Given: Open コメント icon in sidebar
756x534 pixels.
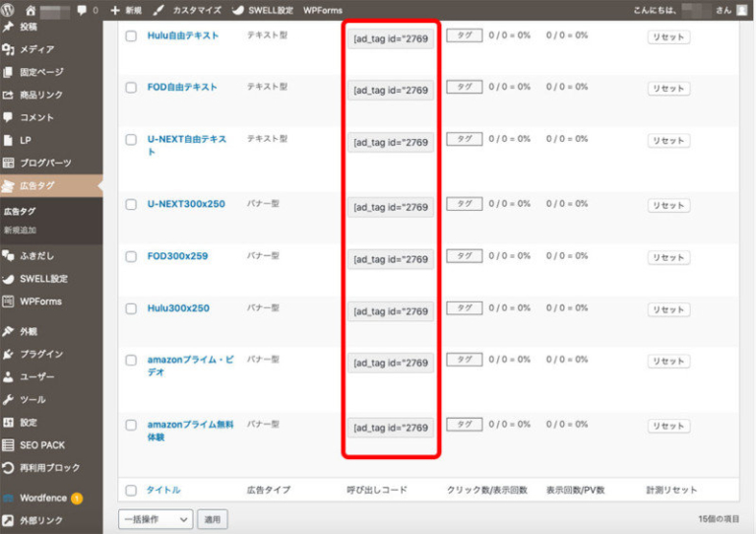Looking at the screenshot, I should [x=8, y=117].
